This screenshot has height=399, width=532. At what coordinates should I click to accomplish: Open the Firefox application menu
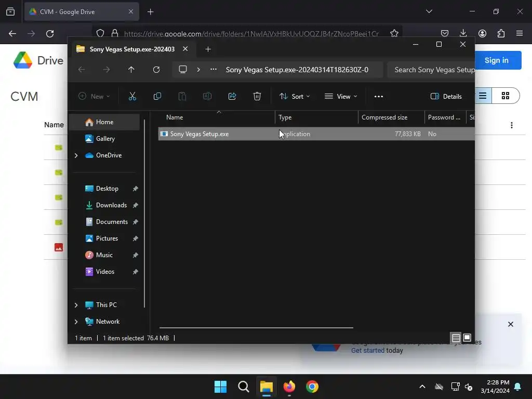[520, 33]
